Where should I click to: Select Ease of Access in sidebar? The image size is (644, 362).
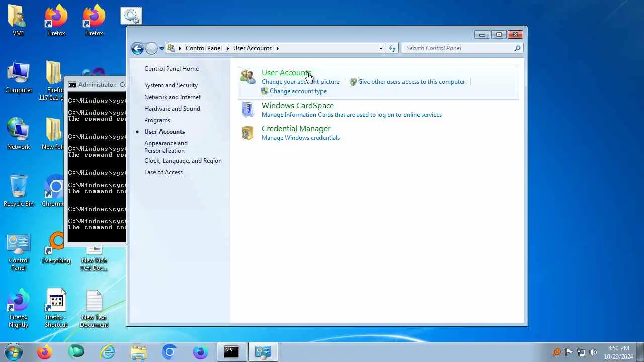[164, 172]
